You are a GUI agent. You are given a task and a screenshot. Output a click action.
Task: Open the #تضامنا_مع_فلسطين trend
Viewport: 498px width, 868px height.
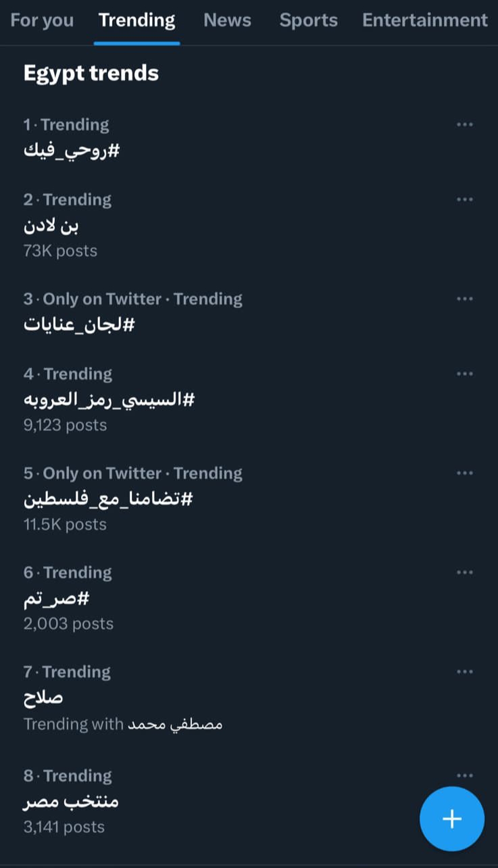point(108,499)
